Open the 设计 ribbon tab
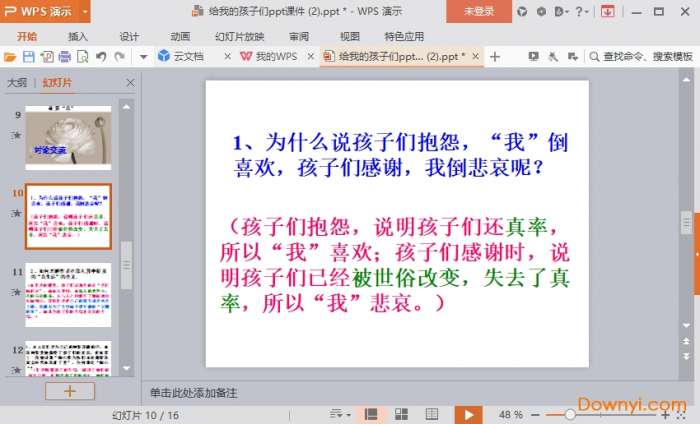Viewport: 700px width, 424px height. click(129, 37)
